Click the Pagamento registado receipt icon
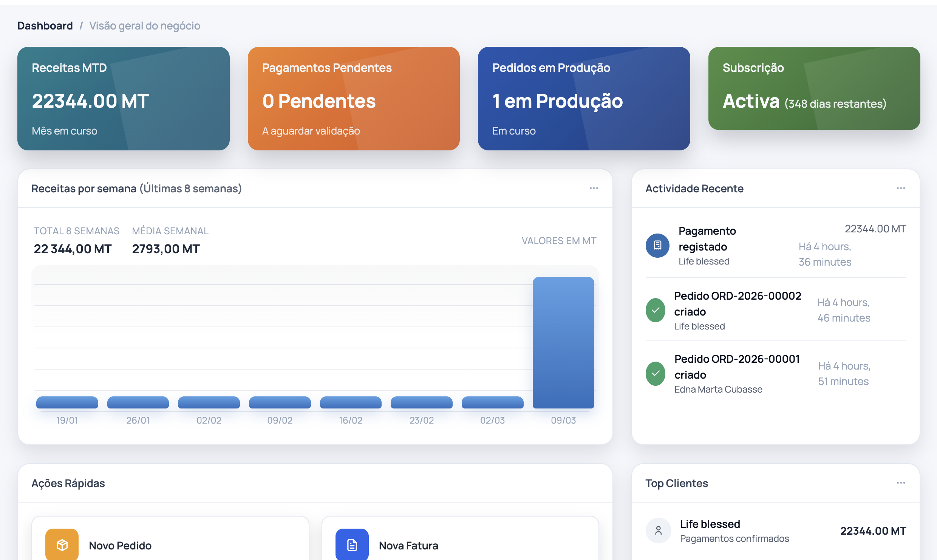Screen dimensions: 937x560 (x=657, y=246)
